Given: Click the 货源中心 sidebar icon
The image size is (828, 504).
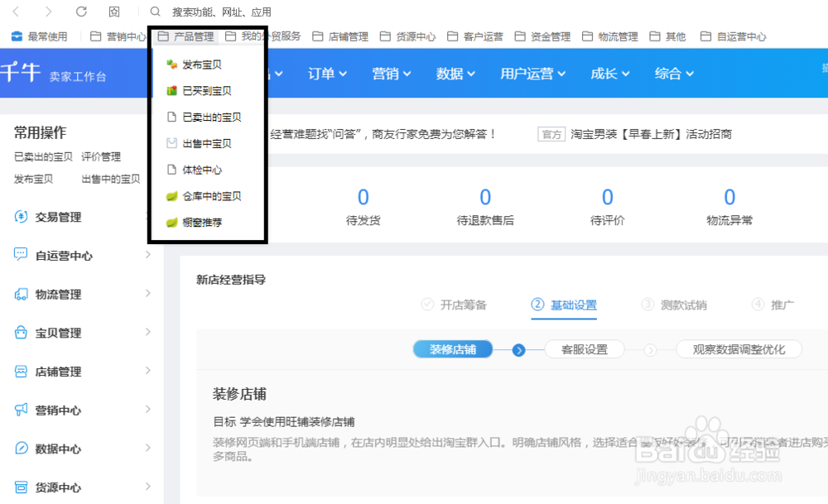Looking at the screenshot, I should [x=20, y=487].
